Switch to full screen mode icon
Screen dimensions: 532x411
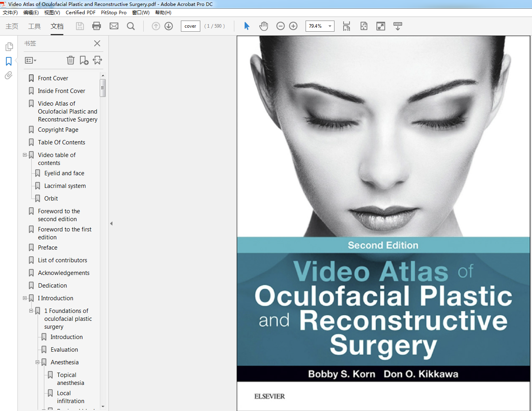[381, 26]
